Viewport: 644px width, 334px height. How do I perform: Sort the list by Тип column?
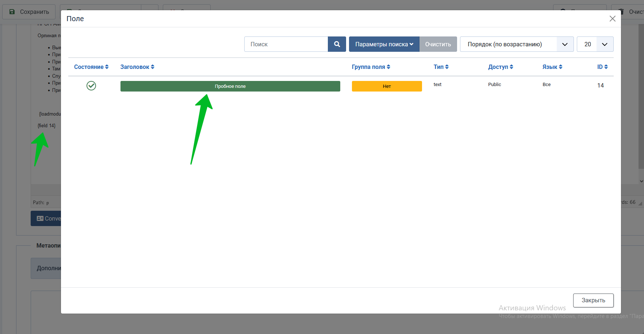point(441,67)
